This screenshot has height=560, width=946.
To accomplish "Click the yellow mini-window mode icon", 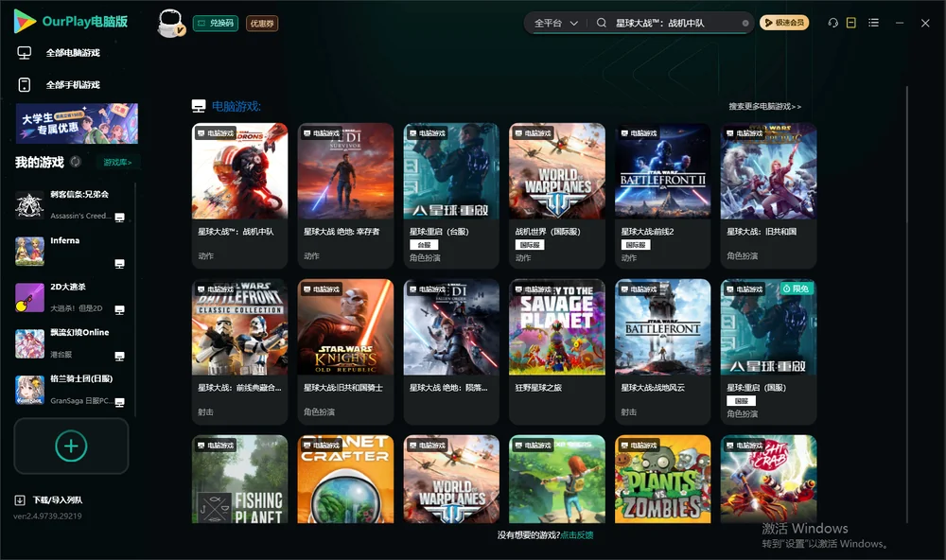I will click(x=851, y=23).
